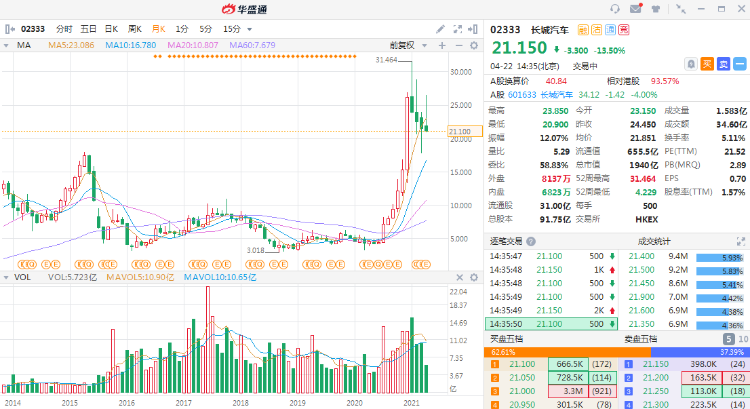This screenshot has width=750, height=409.
Task: Open customer service headset icon
Action: pos(615,9)
